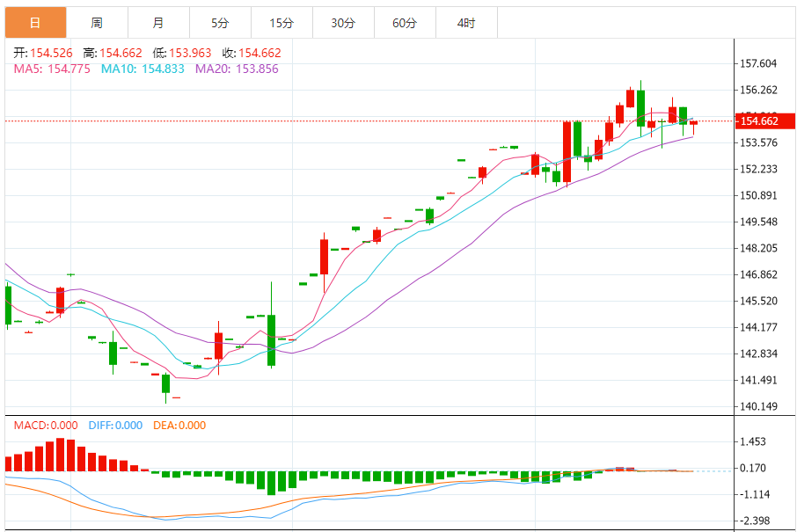
Task: Click the DIFF: 0.000 label
Action: [x=115, y=426]
